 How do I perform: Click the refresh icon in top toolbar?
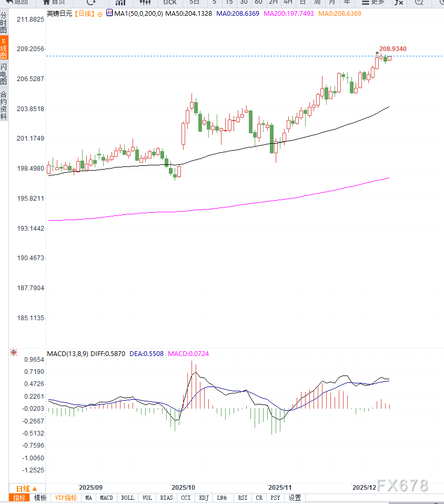pos(90,2)
